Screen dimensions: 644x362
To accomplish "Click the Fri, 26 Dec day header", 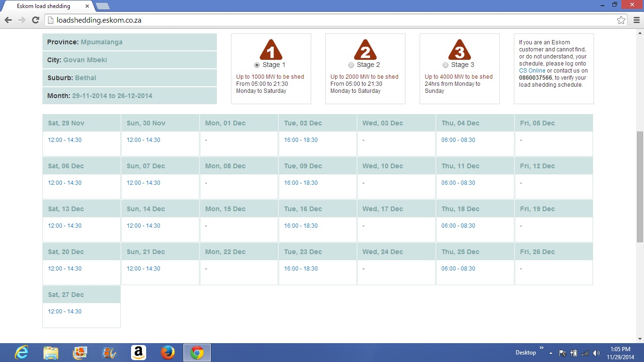I will coord(554,252).
